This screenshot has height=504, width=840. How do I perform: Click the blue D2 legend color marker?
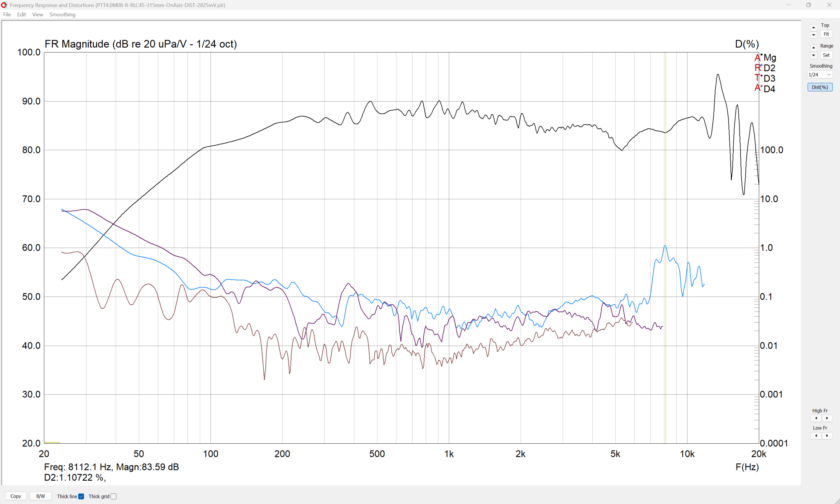[762, 65]
